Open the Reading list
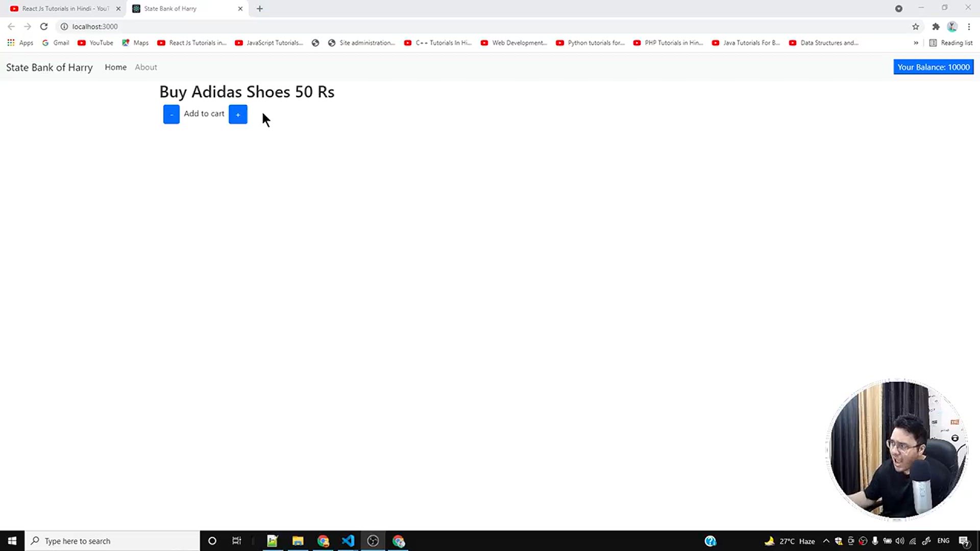980x551 pixels. [951, 43]
